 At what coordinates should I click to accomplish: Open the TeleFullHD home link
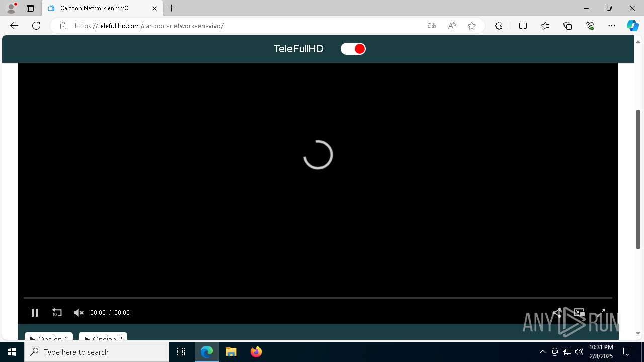pyautogui.click(x=298, y=49)
